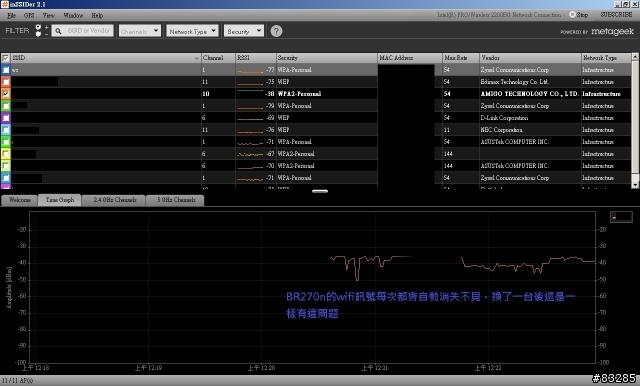
Task: Open the View menu
Action: tap(49, 16)
